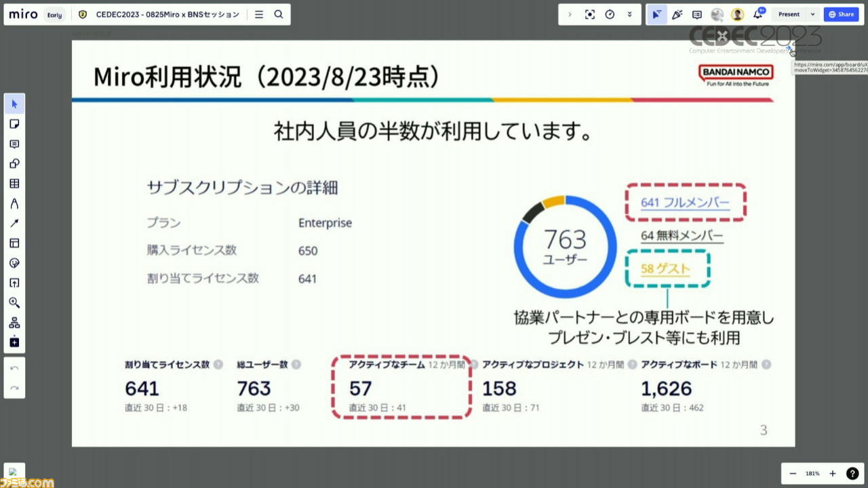Click the アクティブなプロジェクト value 158
Image resolution: width=868 pixels, height=488 pixels.
tap(499, 388)
